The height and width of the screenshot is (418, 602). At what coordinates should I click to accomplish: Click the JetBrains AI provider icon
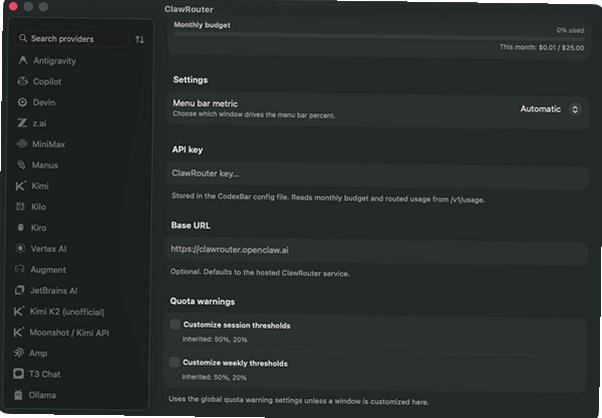pyautogui.click(x=19, y=290)
